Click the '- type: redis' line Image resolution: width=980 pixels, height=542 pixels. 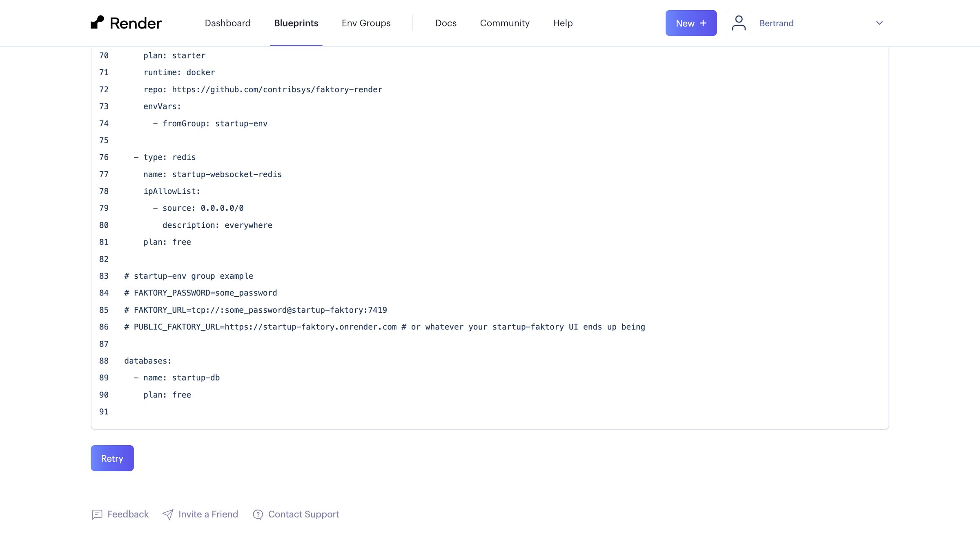point(165,157)
